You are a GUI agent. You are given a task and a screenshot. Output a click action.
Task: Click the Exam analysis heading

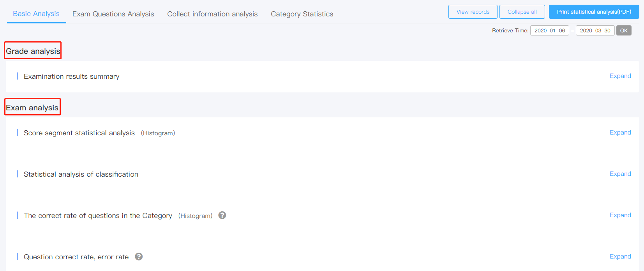point(32,108)
